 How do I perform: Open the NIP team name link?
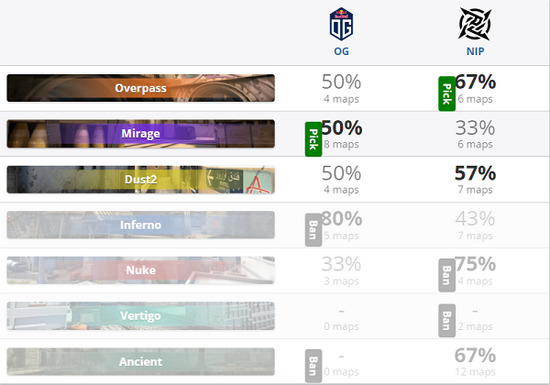(x=475, y=51)
